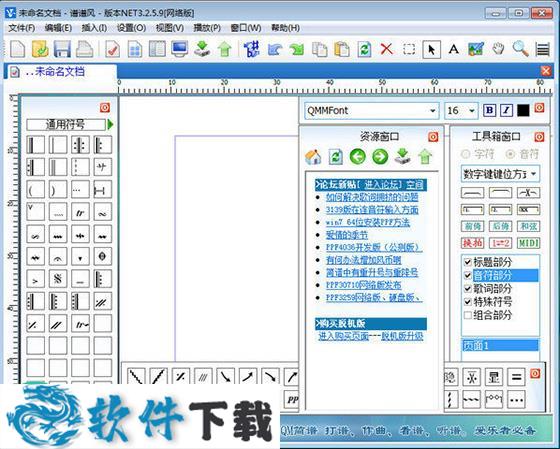
Task: Click the 换挡 toolbox button
Action: pos(472,243)
